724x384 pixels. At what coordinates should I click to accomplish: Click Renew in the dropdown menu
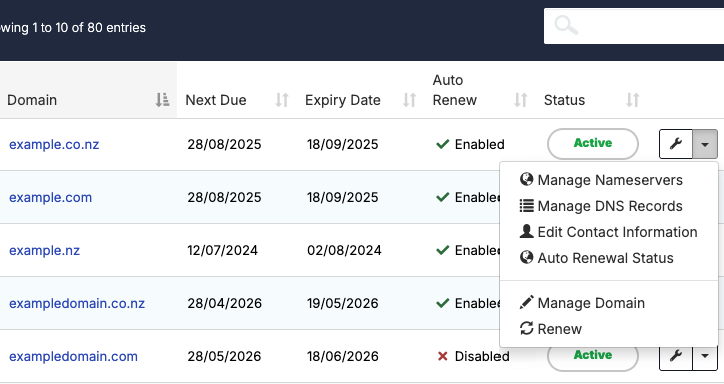tap(550, 329)
